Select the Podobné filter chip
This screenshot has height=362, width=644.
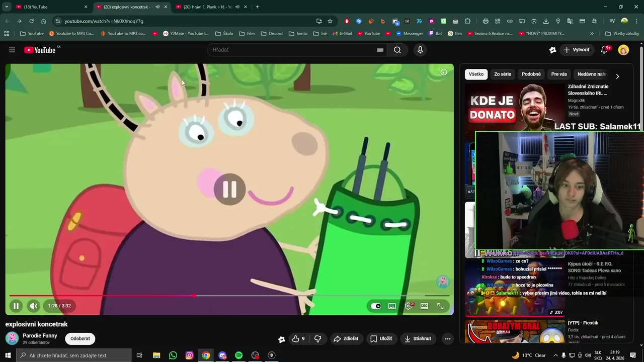[x=531, y=74]
